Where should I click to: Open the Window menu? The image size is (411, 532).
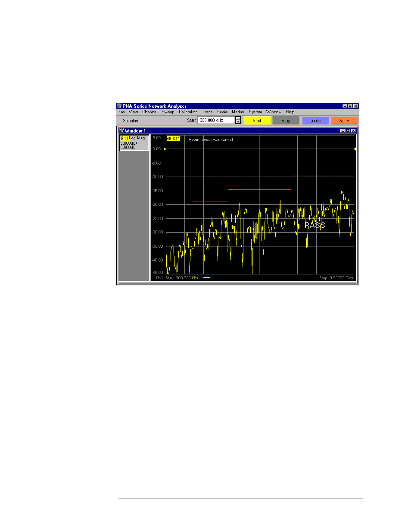click(x=274, y=112)
